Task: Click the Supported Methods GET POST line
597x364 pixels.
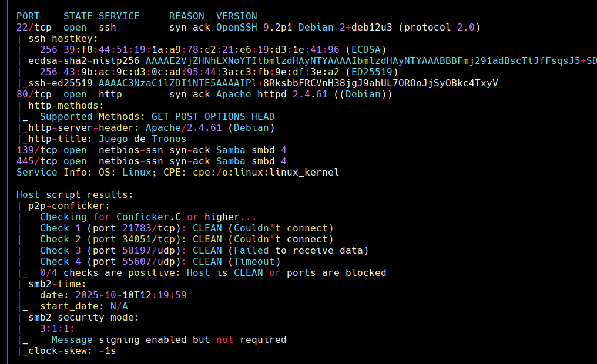Action: click(157, 117)
